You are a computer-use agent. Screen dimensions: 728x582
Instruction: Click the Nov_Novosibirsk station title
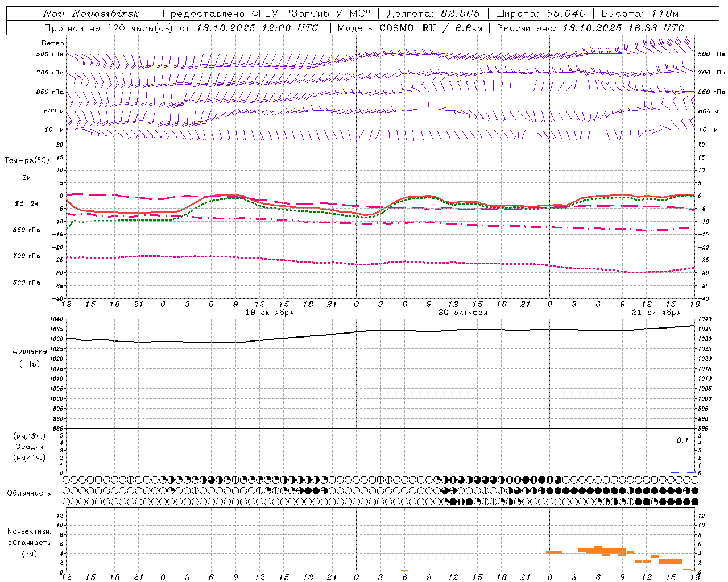tap(92, 14)
